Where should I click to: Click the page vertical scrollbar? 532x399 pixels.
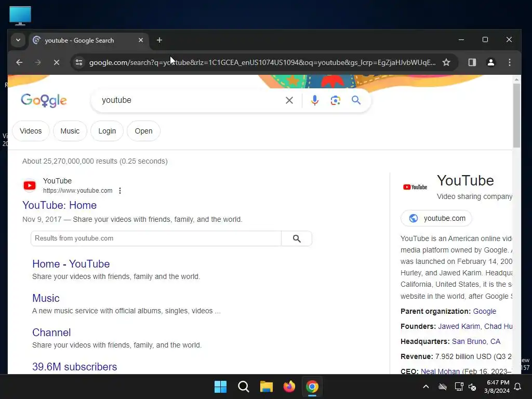click(x=516, y=115)
